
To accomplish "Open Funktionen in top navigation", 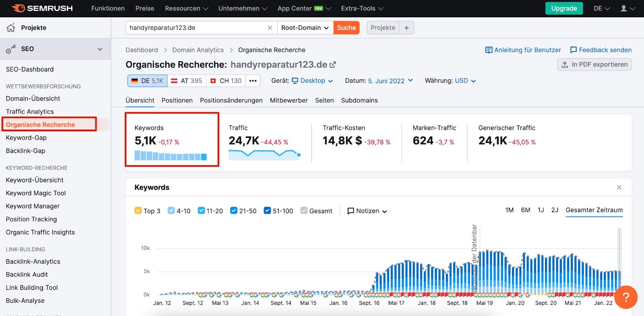I will (108, 8).
